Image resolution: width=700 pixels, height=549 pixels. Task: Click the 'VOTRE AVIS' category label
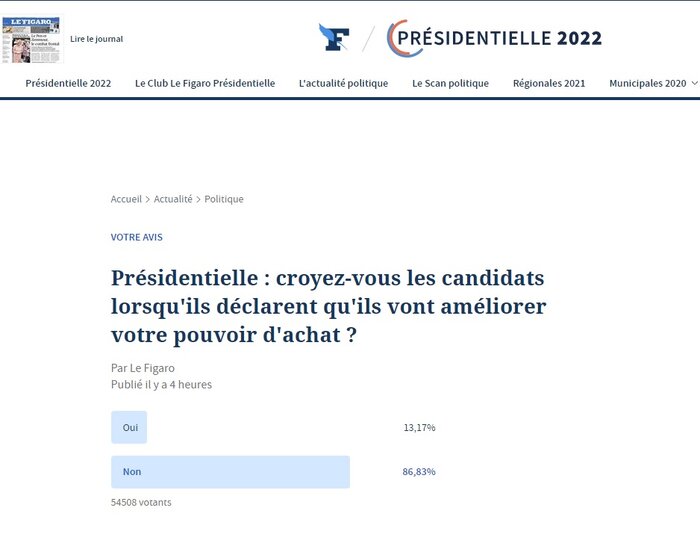coord(136,237)
